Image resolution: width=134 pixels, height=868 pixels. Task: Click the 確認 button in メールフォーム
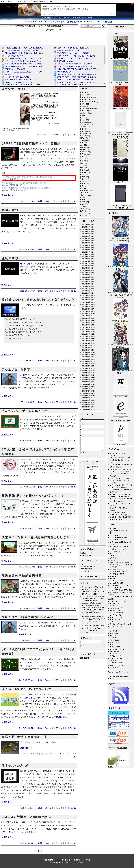[83, 453]
